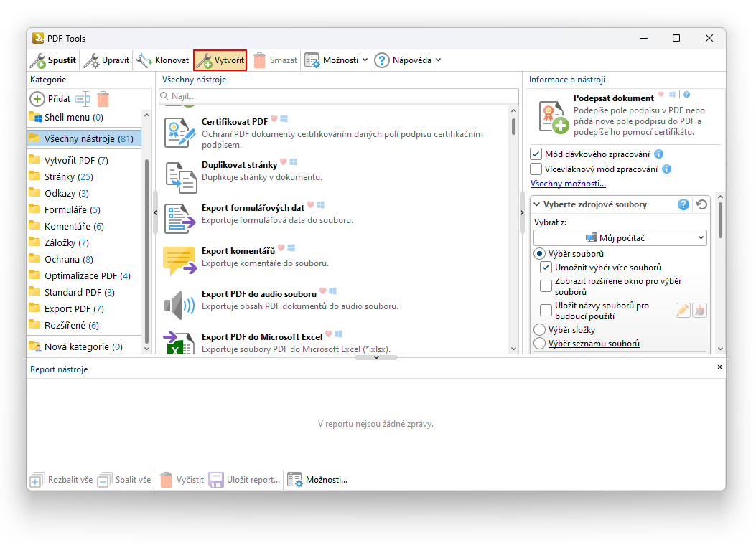The image size is (756, 543).
Task: Enable Vícevláknový mód zpracování checkbox
Action: [536, 169]
